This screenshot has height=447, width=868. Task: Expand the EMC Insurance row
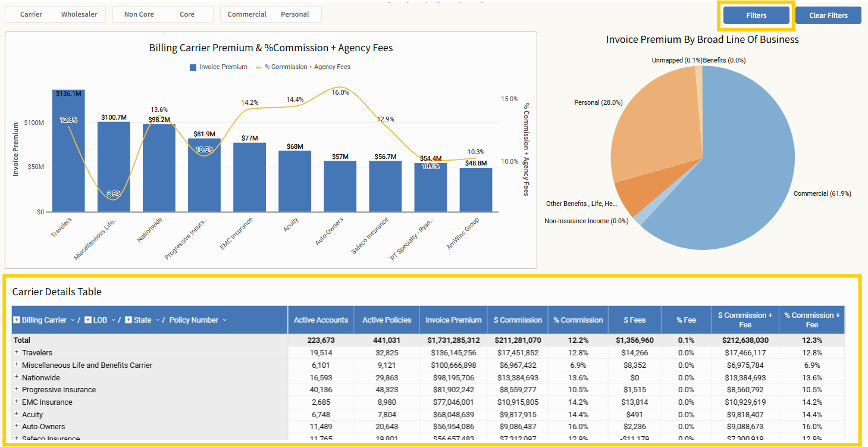click(x=17, y=402)
